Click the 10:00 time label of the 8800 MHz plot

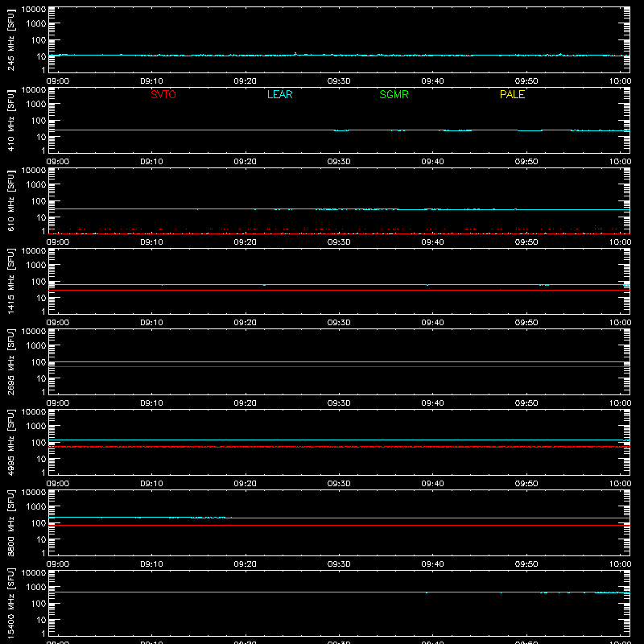[x=620, y=564]
